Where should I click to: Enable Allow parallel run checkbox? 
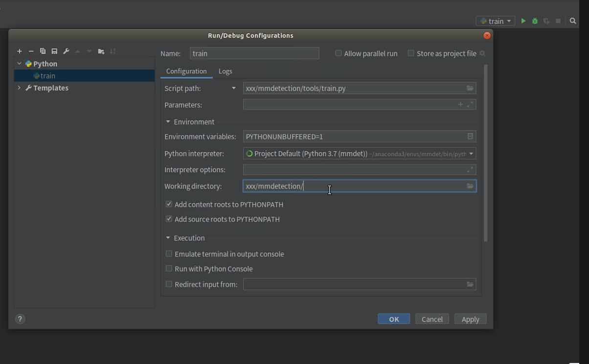[339, 53]
